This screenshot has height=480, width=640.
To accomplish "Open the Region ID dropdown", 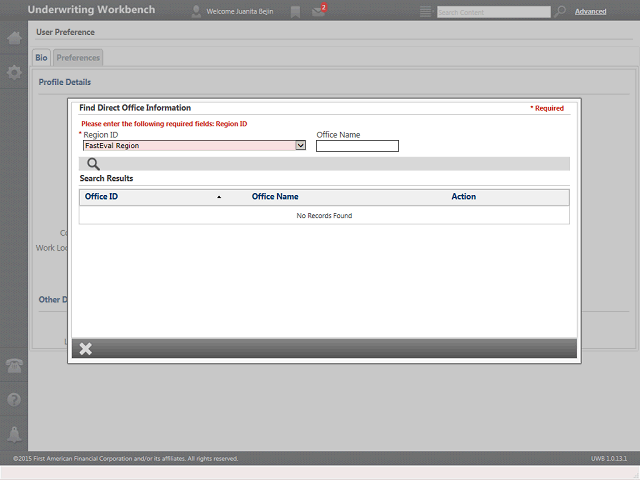I will [x=194, y=146].
